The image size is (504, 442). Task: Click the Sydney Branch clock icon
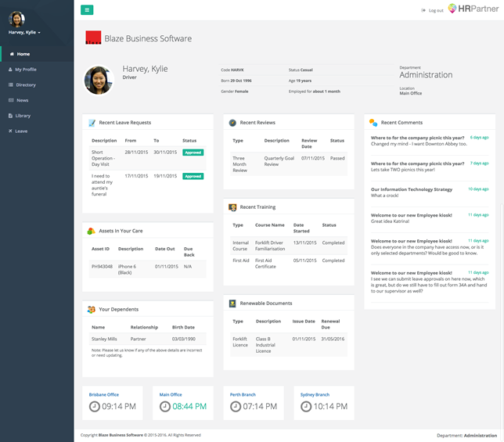(x=306, y=407)
